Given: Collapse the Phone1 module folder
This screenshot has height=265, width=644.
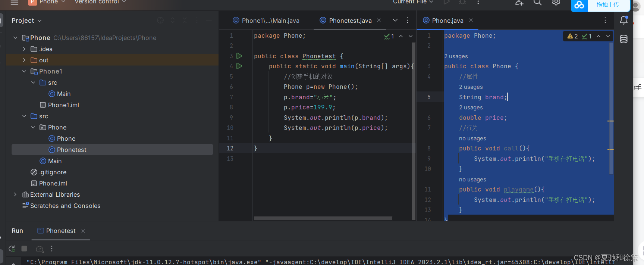Looking at the screenshot, I should tap(24, 71).
